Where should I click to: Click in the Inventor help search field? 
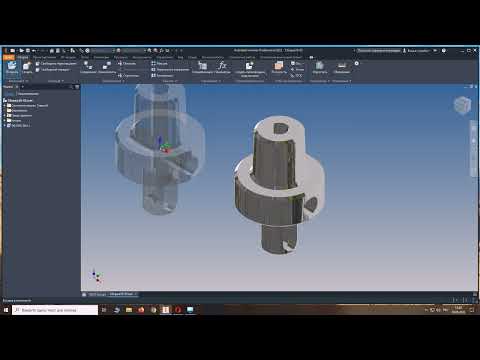coord(378,51)
